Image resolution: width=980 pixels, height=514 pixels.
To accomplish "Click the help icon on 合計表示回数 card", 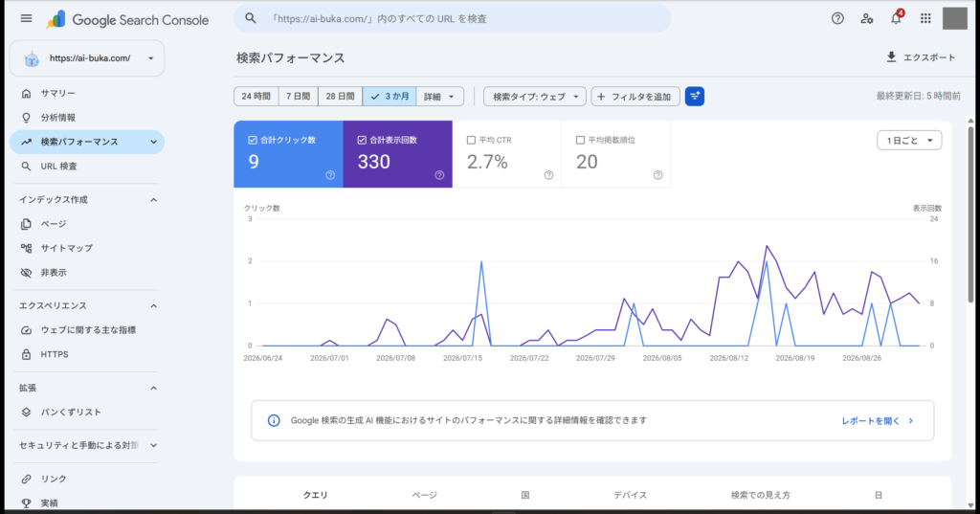I will click(439, 175).
